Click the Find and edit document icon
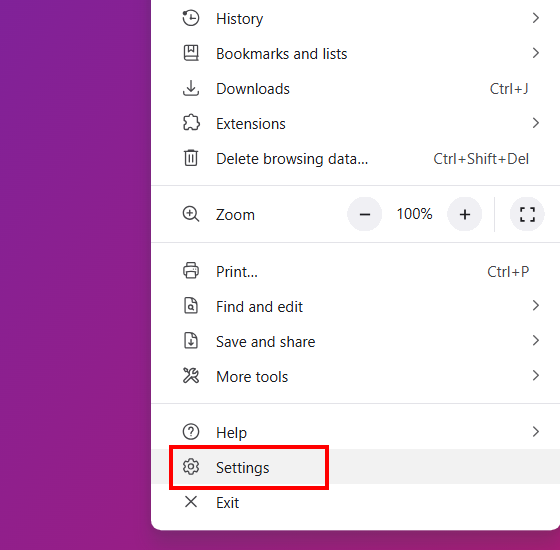This screenshot has width=560, height=550. (x=191, y=306)
